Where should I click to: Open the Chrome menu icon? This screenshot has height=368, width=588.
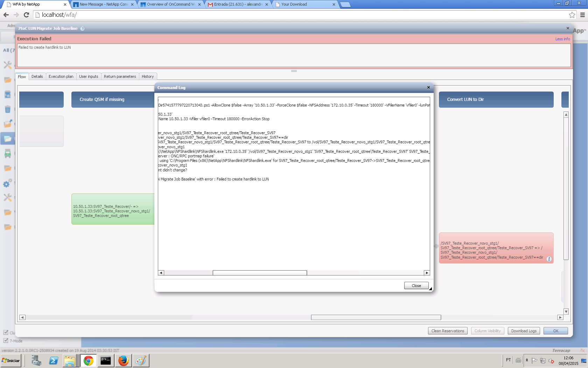point(582,15)
